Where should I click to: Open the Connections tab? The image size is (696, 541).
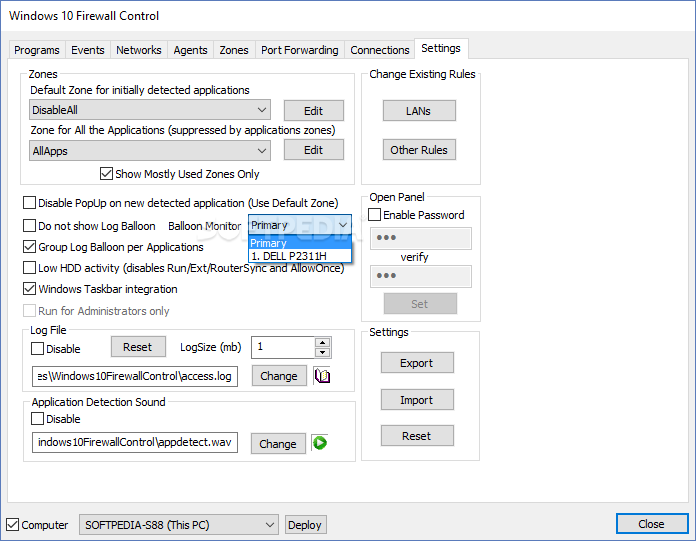click(380, 50)
